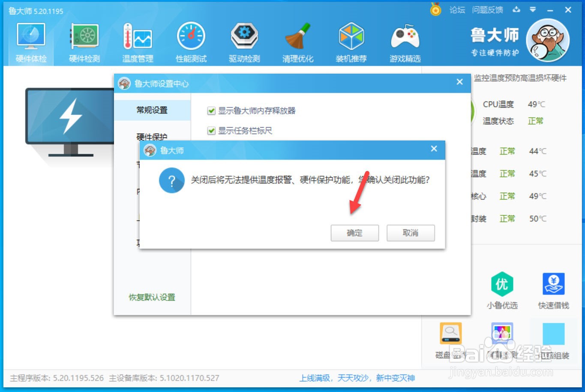Viewport: 585px width, 392px height.
Task: Open the title bar dropdown menu arrow
Action: tap(533, 9)
